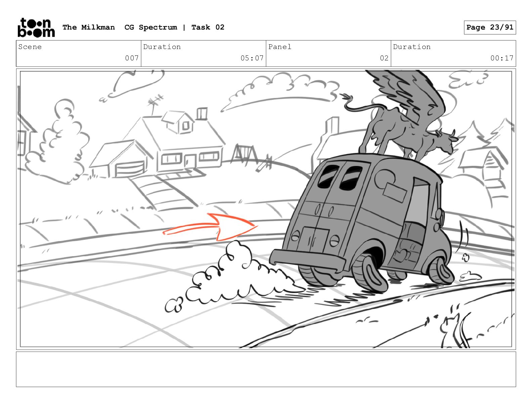
Task: Click the text "CG Spectrum | Task 02"
Action: 174,27
